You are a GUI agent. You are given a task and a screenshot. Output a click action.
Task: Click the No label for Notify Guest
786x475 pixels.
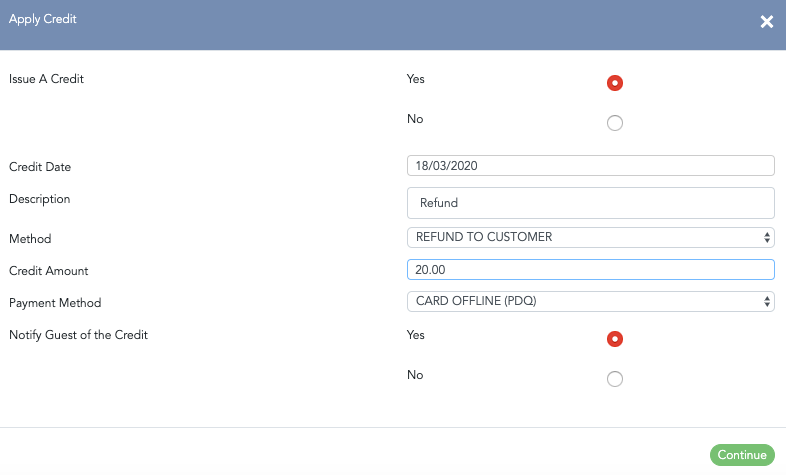tap(415, 375)
